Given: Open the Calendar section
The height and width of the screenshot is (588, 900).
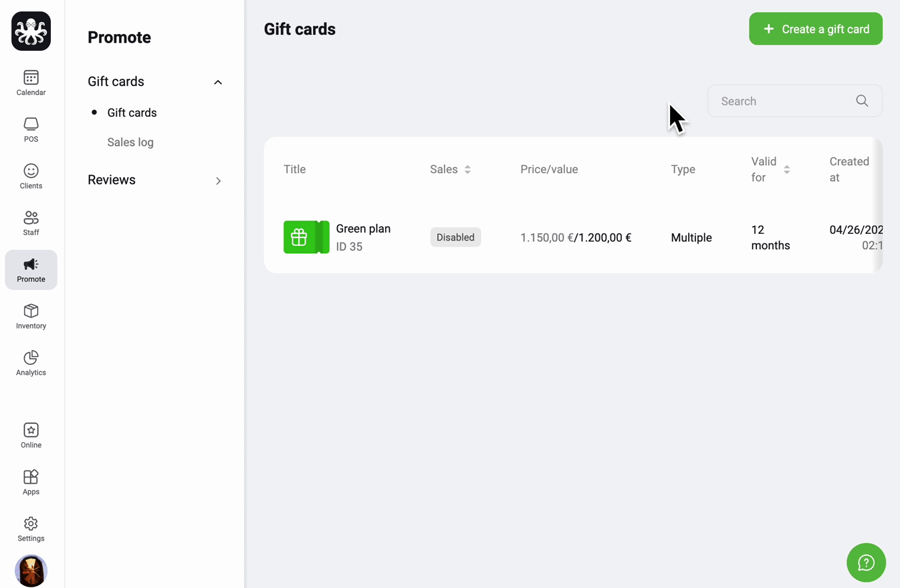Looking at the screenshot, I should (31, 83).
